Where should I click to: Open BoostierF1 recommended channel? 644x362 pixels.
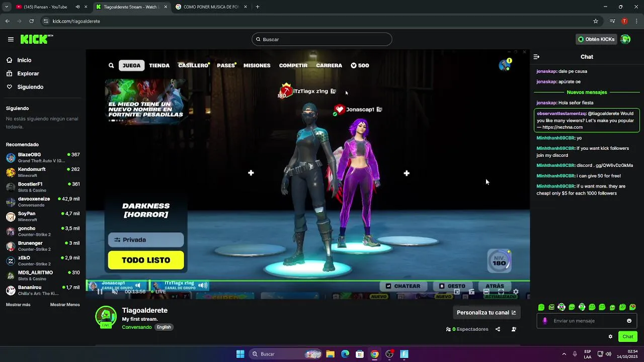43,187
